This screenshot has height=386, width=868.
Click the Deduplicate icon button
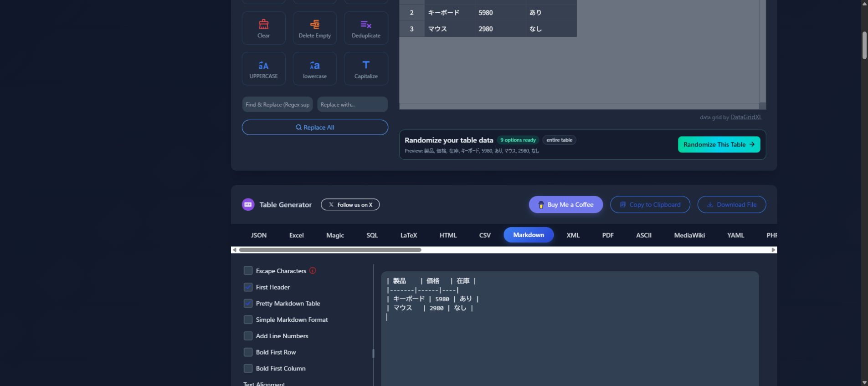point(366,28)
